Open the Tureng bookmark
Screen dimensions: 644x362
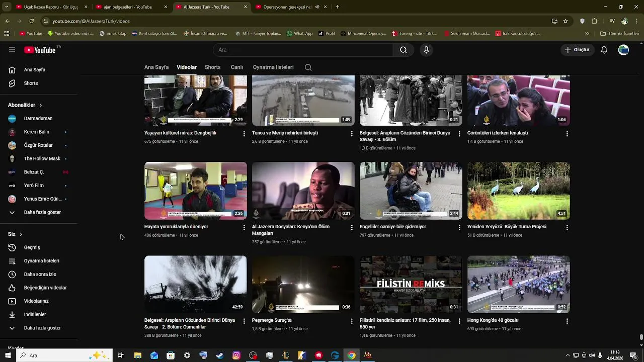pos(414,34)
